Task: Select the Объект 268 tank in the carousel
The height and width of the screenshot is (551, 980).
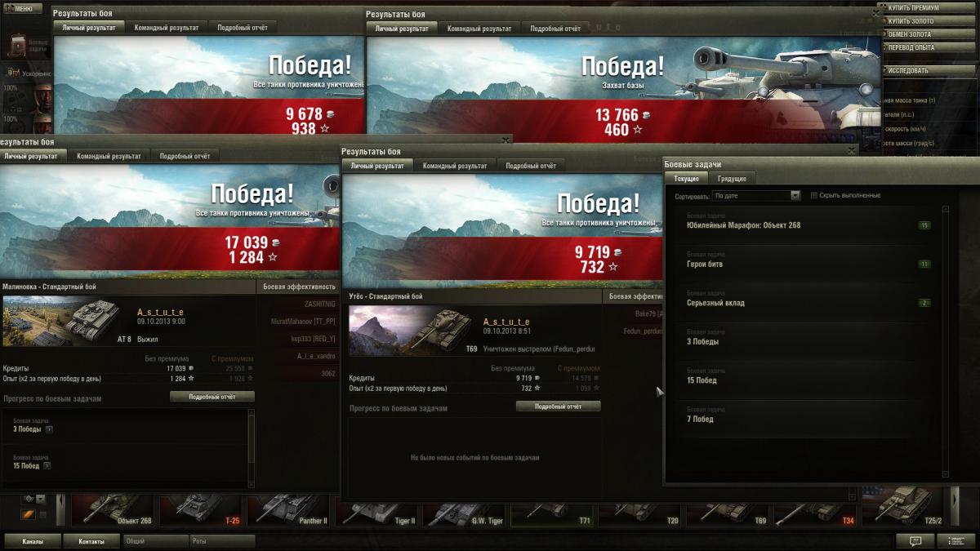Action: pos(113,509)
